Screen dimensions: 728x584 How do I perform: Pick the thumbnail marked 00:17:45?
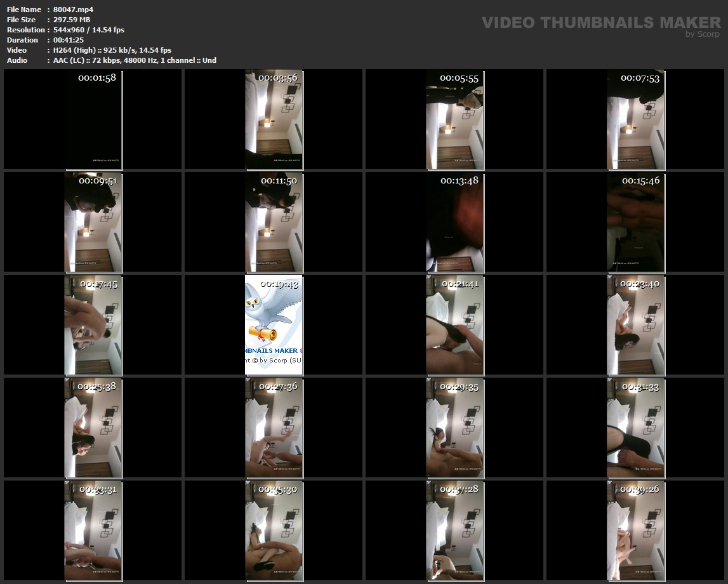point(93,325)
